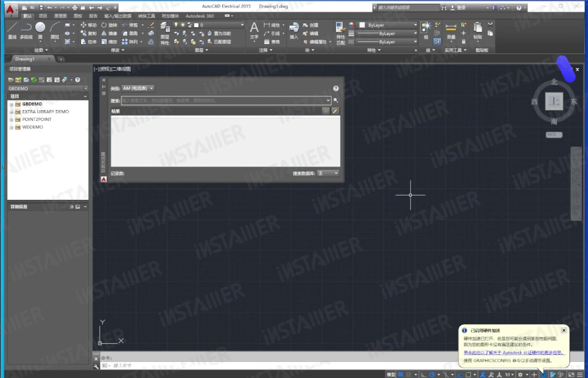Expand the GBDEMO project tree node
The width and height of the screenshot is (588, 378).
coord(11,104)
